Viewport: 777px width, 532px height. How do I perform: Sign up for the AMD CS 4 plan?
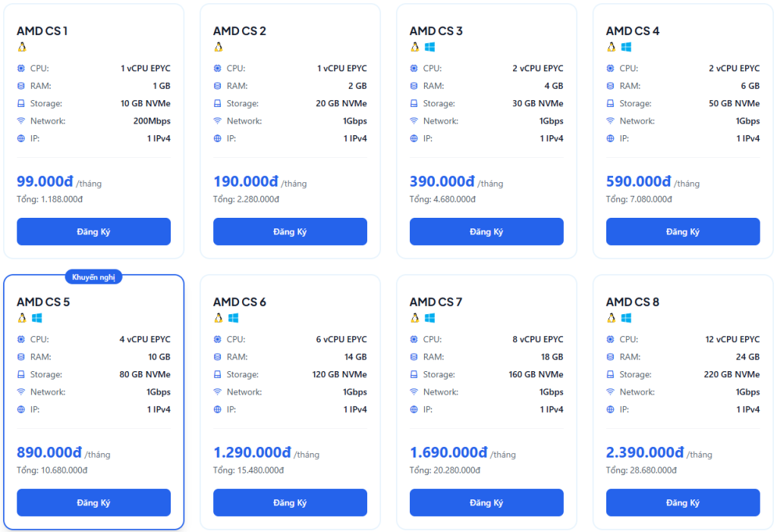pos(682,231)
